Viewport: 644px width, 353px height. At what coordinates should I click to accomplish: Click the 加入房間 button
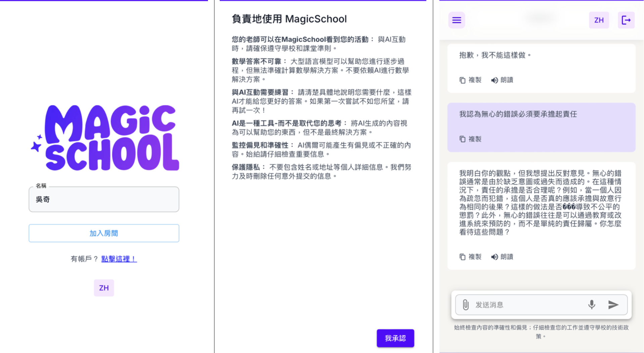(x=104, y=233)
